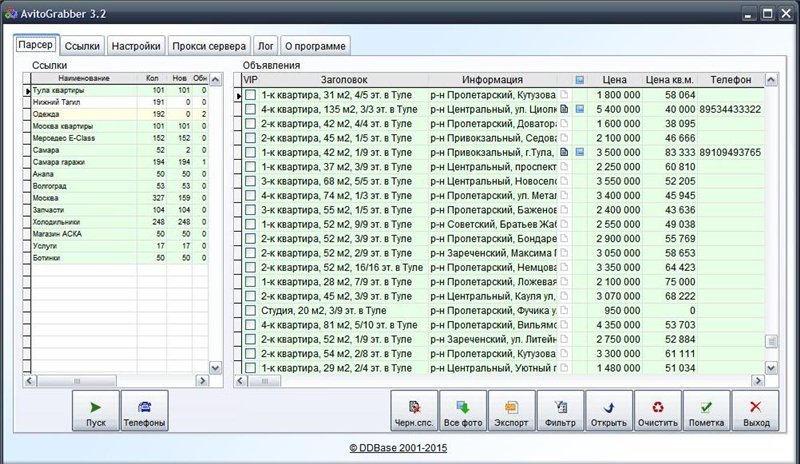Download all photos via Все фото
800x464 pixels.
463,411
